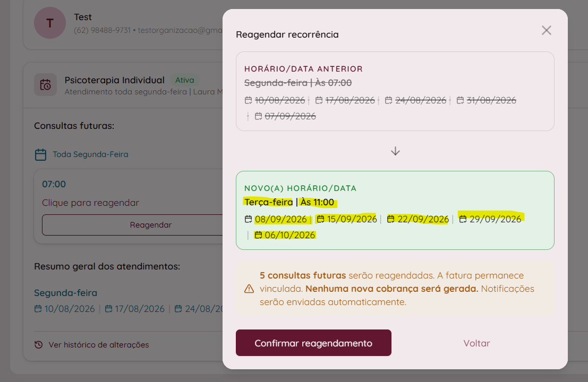This screenshot has width=588, height=382.
Task: Click the new date 08/09/2026
Action: tap(281, 219)
